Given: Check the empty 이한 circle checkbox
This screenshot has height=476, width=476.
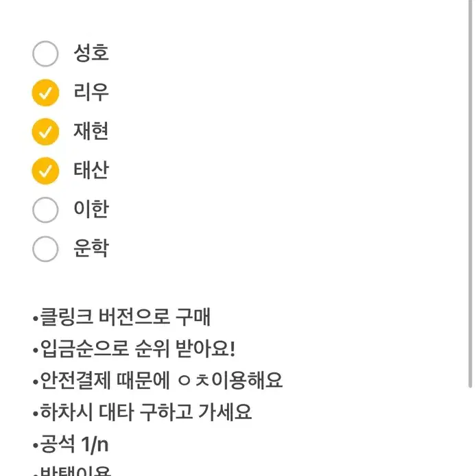Looking at the screenshot, I should (x=45, y=210).
